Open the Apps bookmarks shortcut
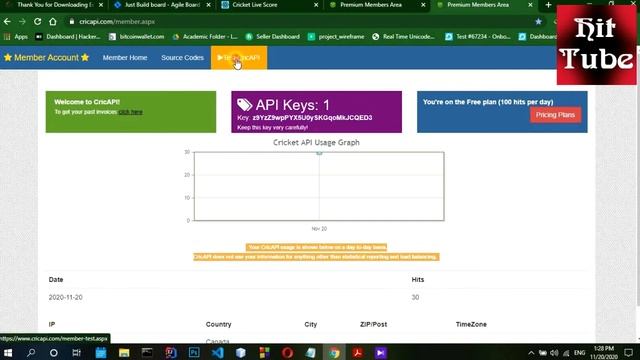640x360 pixels. 16,37
